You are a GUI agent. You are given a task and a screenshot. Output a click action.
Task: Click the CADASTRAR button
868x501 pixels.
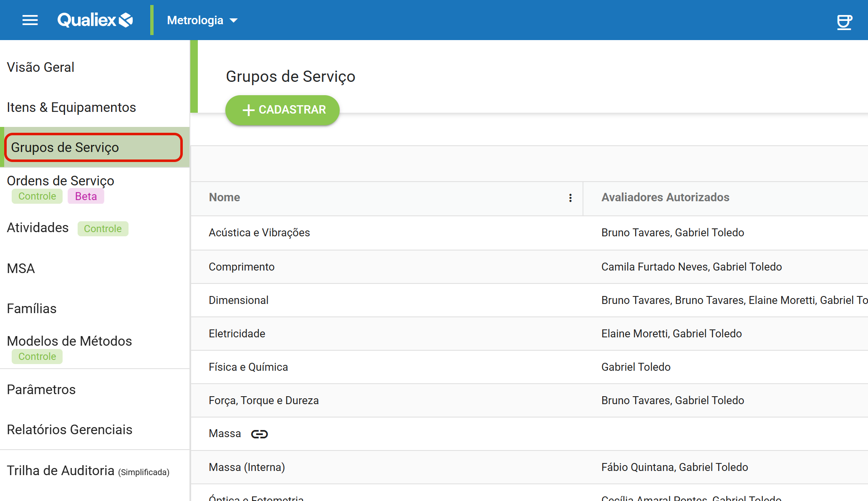283,110
